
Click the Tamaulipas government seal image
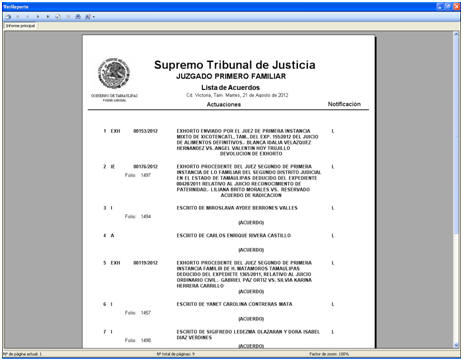click(114, 74)
